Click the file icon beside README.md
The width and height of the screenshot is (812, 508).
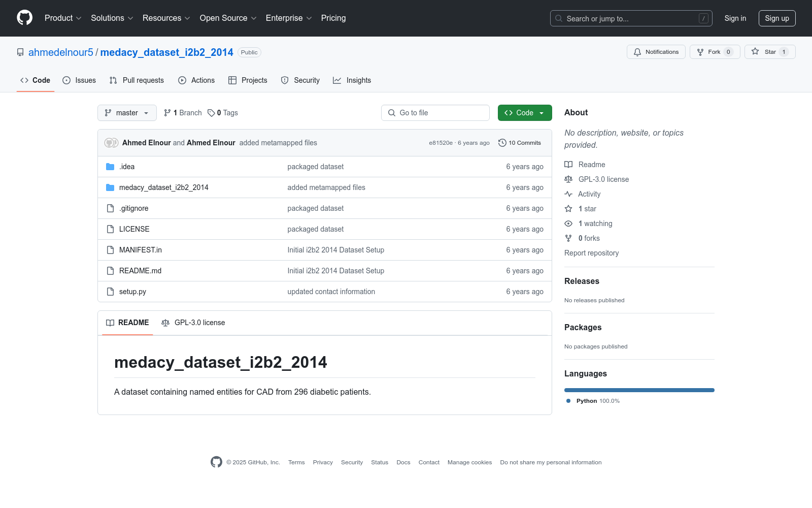pos(110,271)
